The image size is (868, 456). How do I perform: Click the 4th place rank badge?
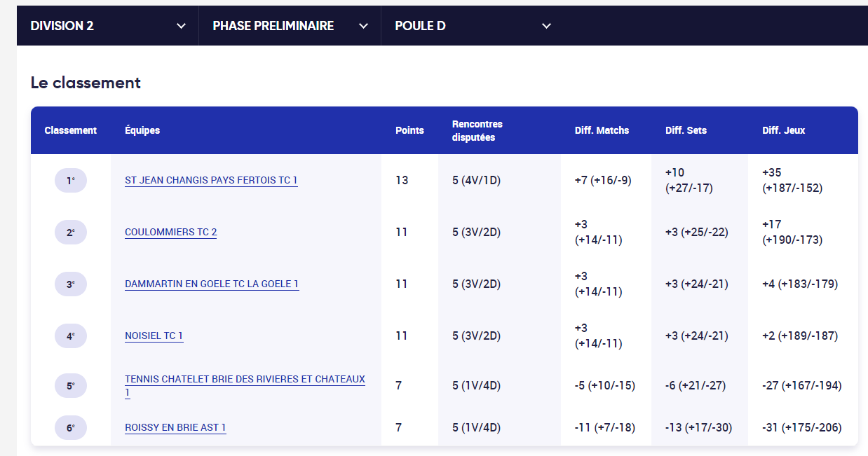coord(71,336)
